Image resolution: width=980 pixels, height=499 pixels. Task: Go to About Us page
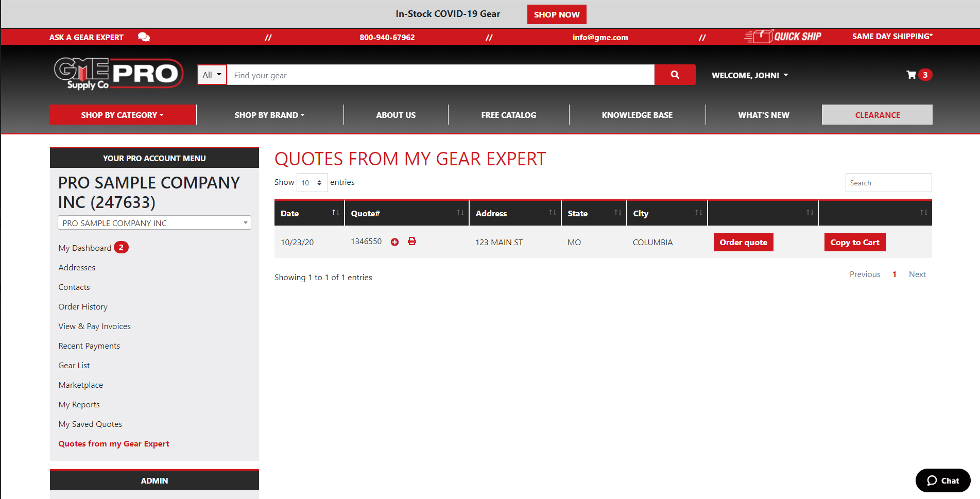click(x=396, y=115)
